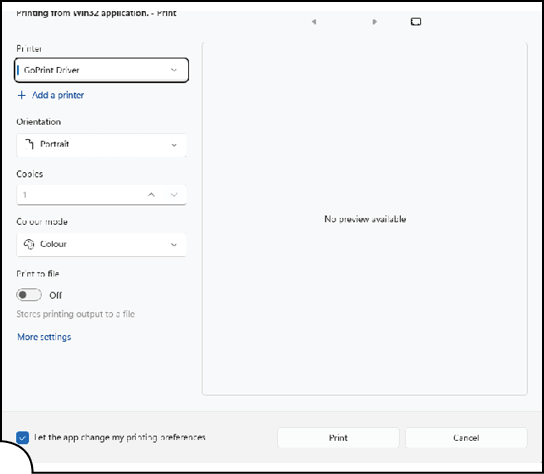Viewport: 544px width, 474px height.
Task: Click the Printer dropdown chevron
Action: pos(174,70)
